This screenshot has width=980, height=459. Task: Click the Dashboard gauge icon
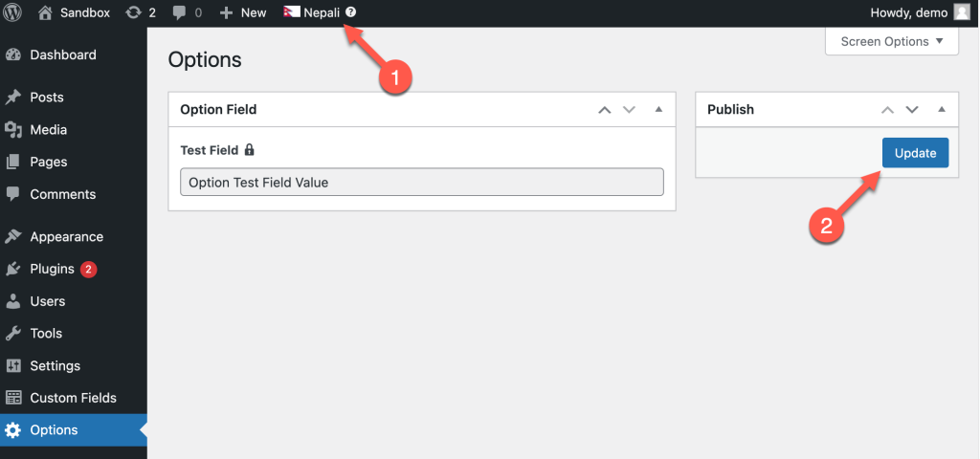click(x=13, y=55)
